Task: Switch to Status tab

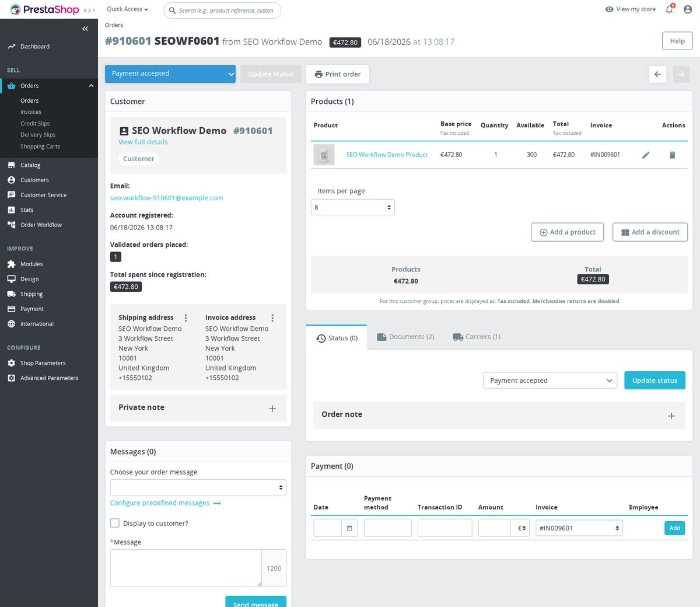Action: (337, 338)
